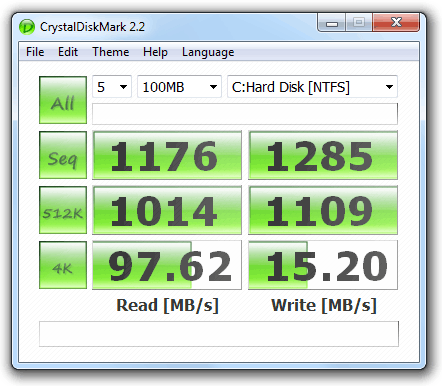The height and width of the screenshot is (386, 442).
Task: Open the C:Hard Disk [NTFS] drive dropdown
Action: click(x=312, y=87)
